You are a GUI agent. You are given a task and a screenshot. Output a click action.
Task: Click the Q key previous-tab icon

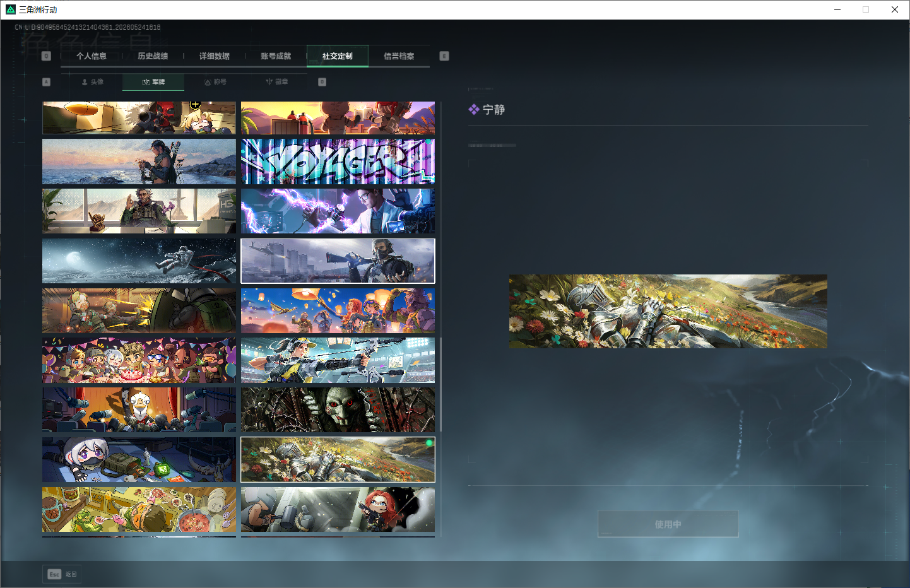click(x=46, y=56)
